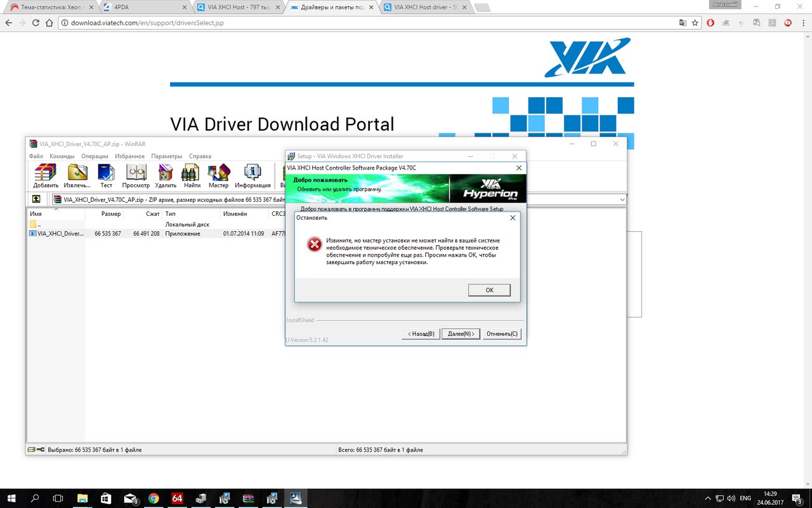Image resolution: width=812 pixels, height=508 pixels.
Task: Open the Избранное menu in WinRAR
Action: coord(130,156)
